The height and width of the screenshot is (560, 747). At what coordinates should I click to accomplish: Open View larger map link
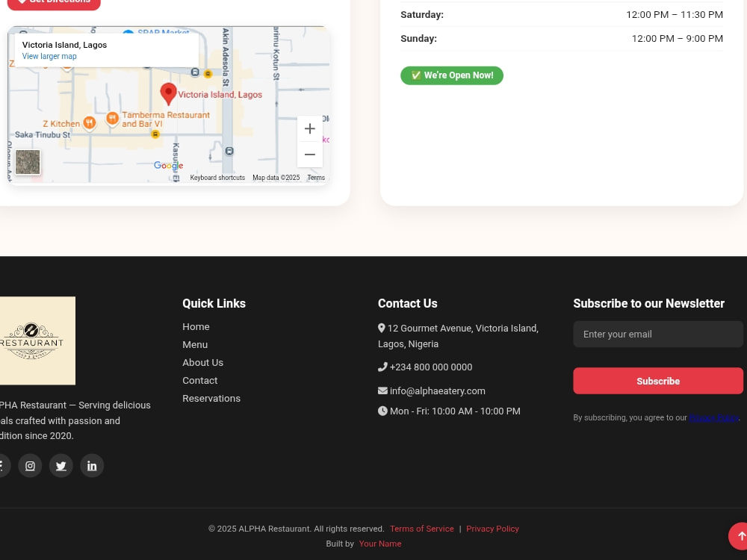point(49,56)
